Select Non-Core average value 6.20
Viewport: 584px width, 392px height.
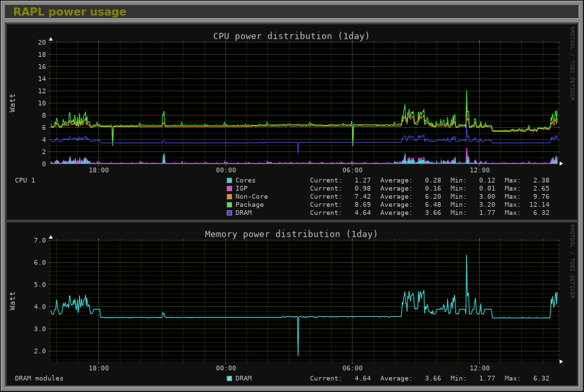pos(433,197)
